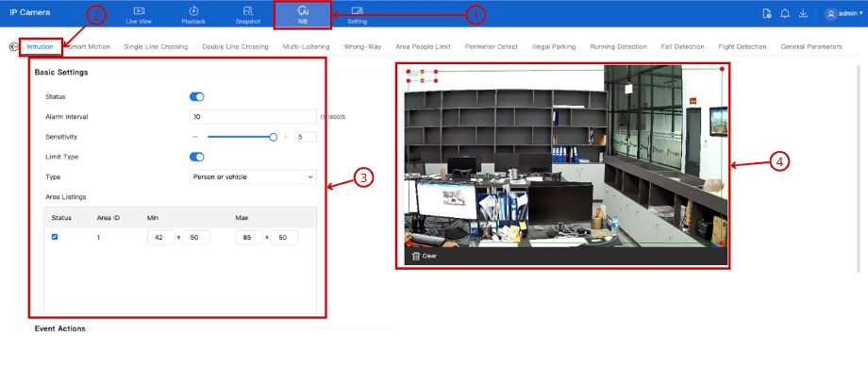
Task: Switch to the Smart Motion tab
Action: click(x=89, y=47)
